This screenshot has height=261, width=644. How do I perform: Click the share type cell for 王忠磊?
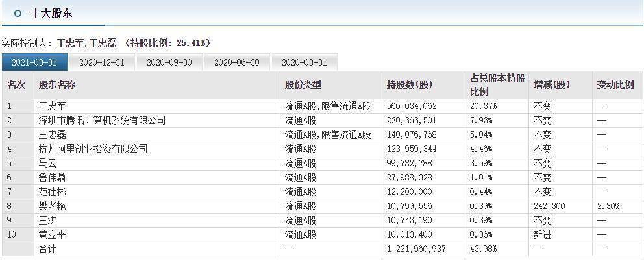click(328, 135)
